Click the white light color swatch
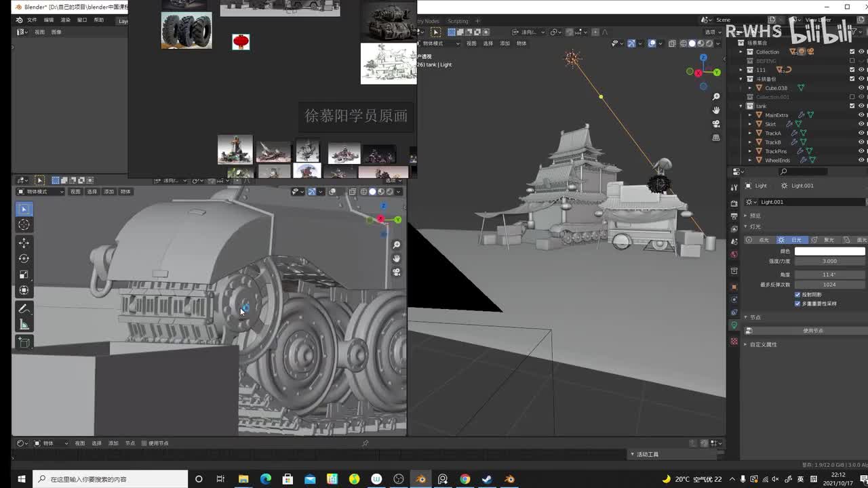Image resolution: width=868 pixels, height=488 pixels. click(x=830, y=251)
